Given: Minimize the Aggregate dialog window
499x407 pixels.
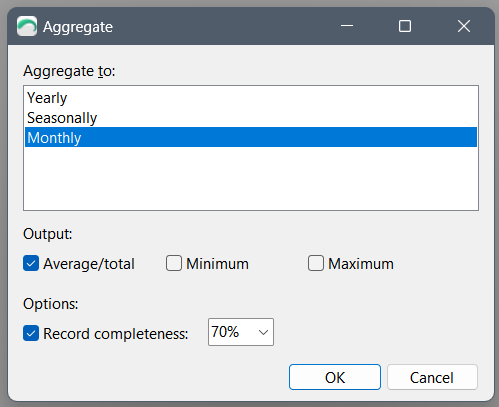Looking at the screenshot, I should (347, 26).
